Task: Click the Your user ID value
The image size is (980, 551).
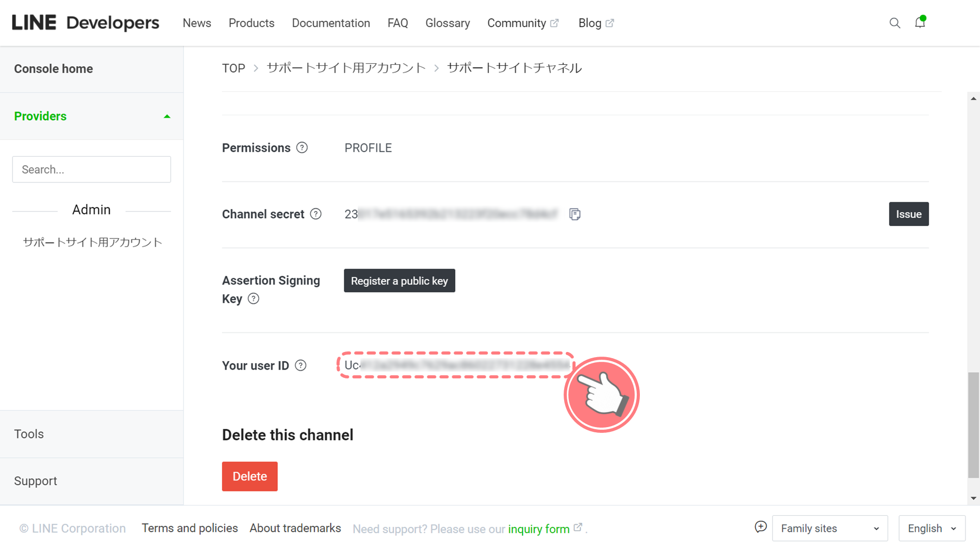Action: 457,365
